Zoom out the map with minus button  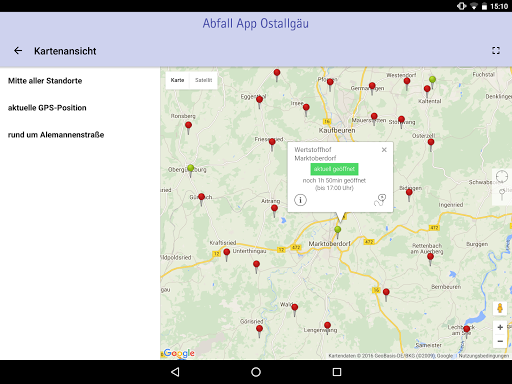coord(500,341)
